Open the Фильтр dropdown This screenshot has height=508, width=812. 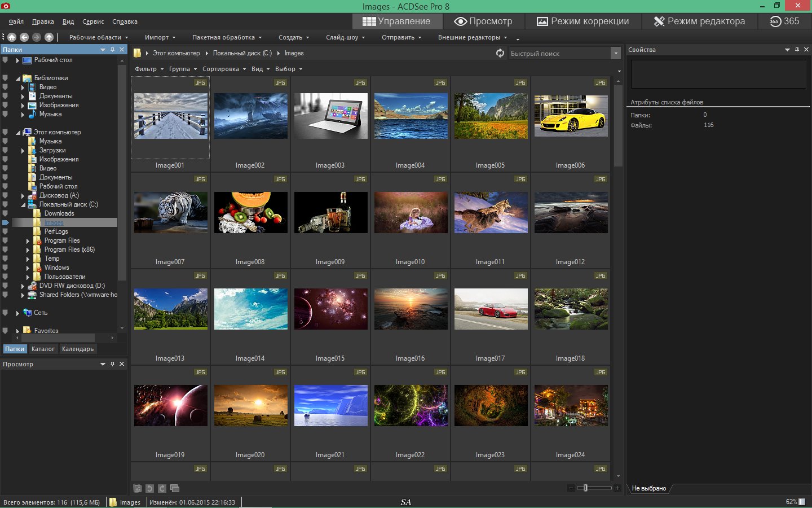tap(149, 69)
